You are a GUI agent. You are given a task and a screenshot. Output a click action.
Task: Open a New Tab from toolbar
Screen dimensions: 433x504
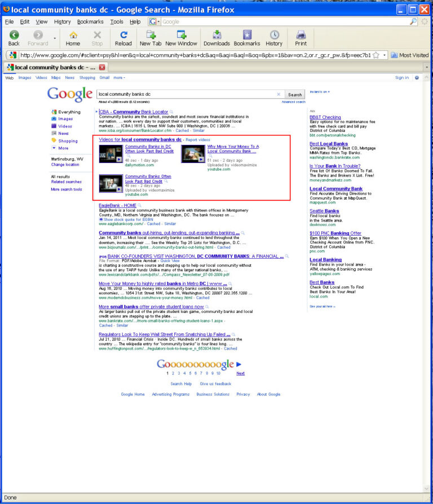pyautogui.click(x=151, y=35)
